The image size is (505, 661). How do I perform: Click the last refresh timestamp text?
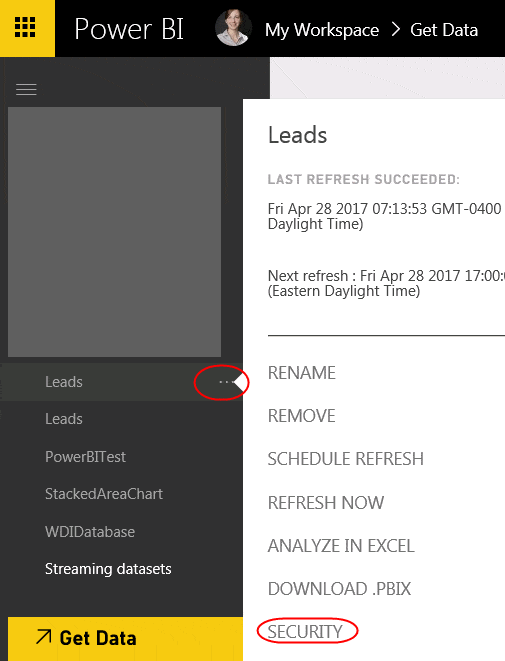pos(386,216)
